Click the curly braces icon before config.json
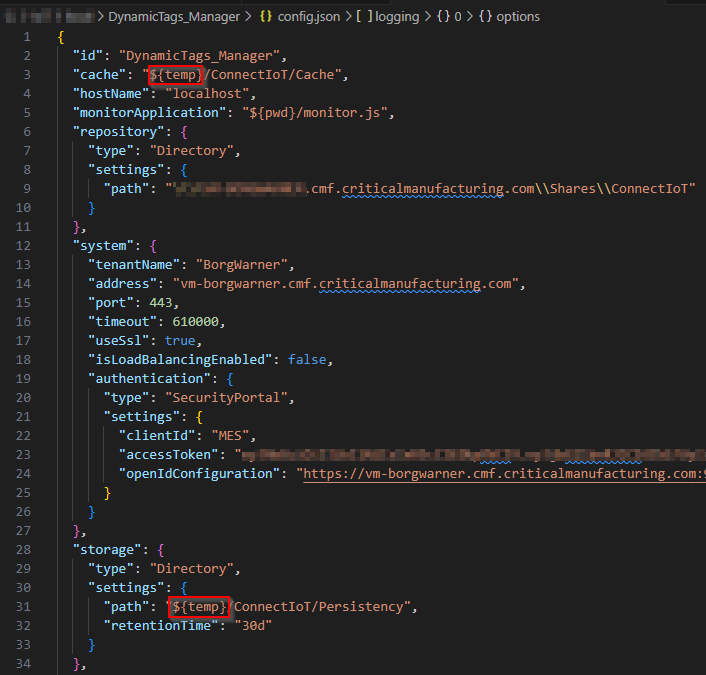The width and height of the screenshot is (706, 675). point(266,17)
